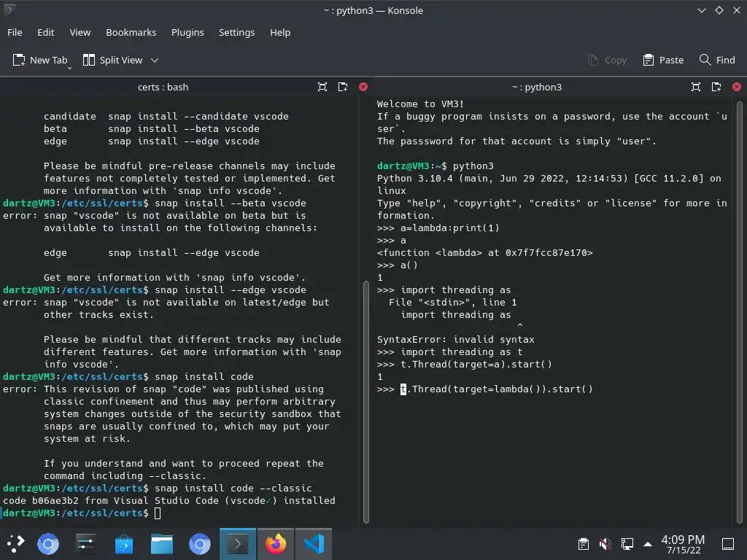747x560 pixels.
Task: Open Visual Studio Code from taskbar
Action: (314, 544)
